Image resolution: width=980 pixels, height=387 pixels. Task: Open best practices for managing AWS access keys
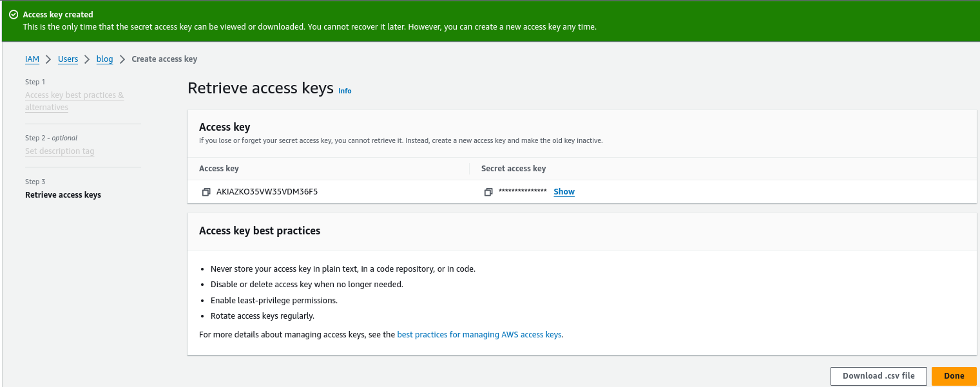click(x=479, y=335)
